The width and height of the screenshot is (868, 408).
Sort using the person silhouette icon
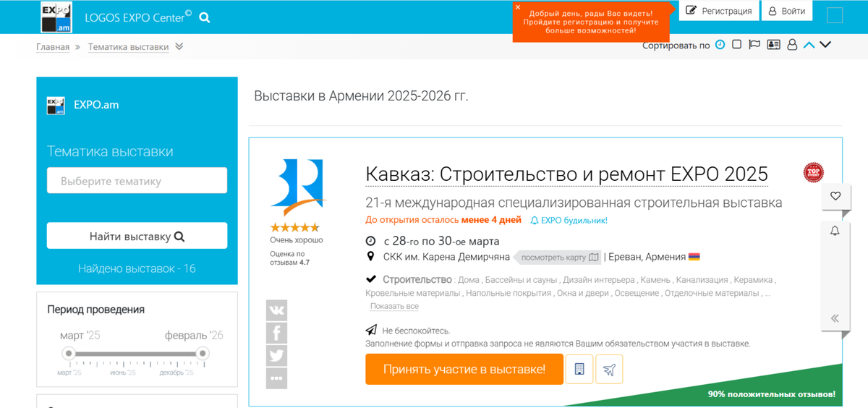[792, 45]
